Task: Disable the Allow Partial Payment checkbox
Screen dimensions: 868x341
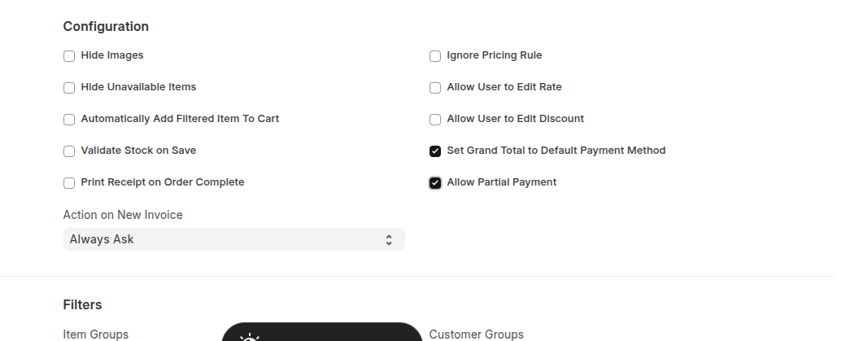Action: (435, 183)
